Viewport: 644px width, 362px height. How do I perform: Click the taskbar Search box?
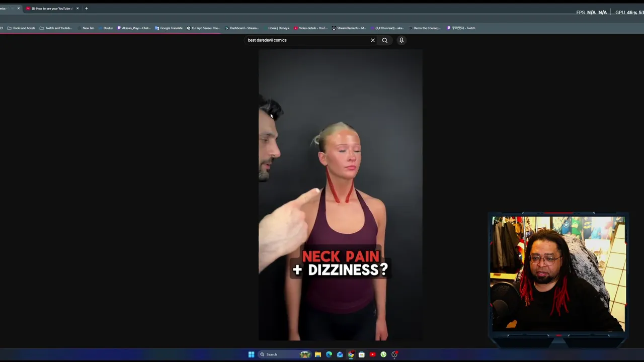click(x=284, y=354)
